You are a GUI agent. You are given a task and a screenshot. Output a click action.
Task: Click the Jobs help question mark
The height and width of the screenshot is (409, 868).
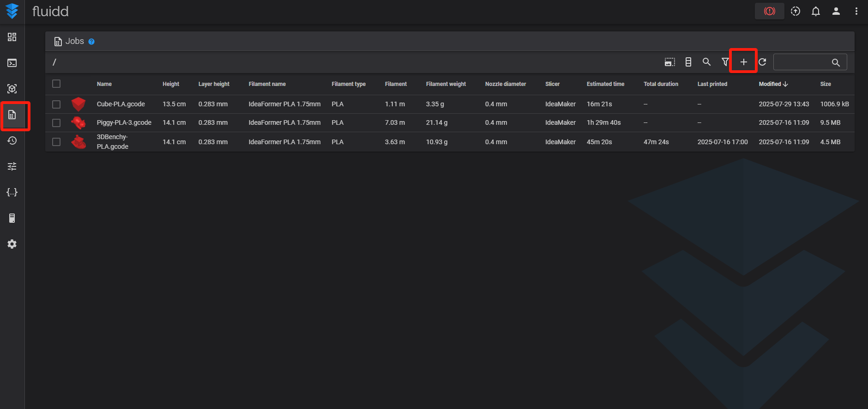(91, 42)
